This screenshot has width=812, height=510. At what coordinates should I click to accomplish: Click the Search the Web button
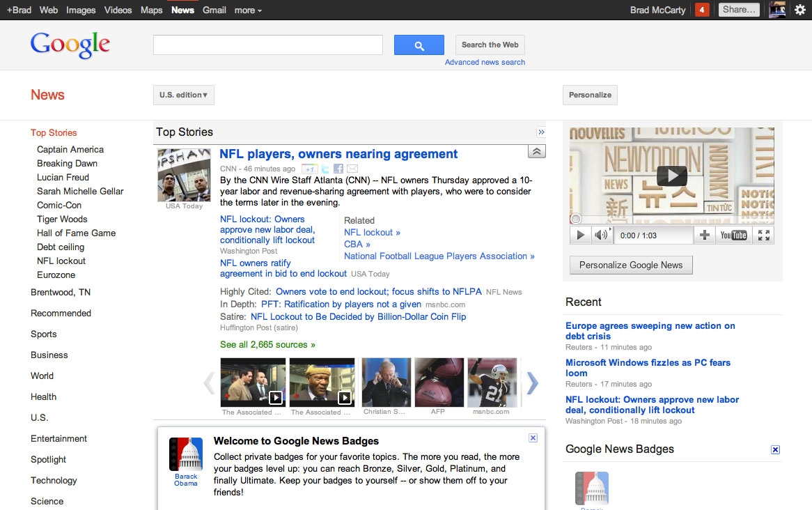(490, 45)
